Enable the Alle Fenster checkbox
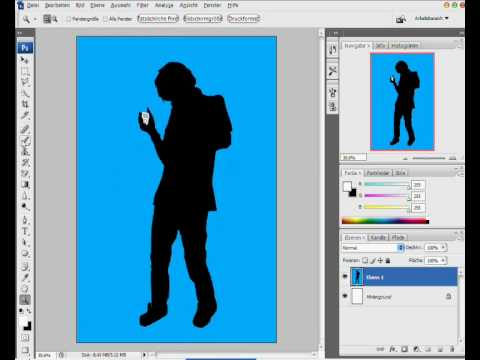This screenshot has width=480, height=360. (x=105, y=19)
